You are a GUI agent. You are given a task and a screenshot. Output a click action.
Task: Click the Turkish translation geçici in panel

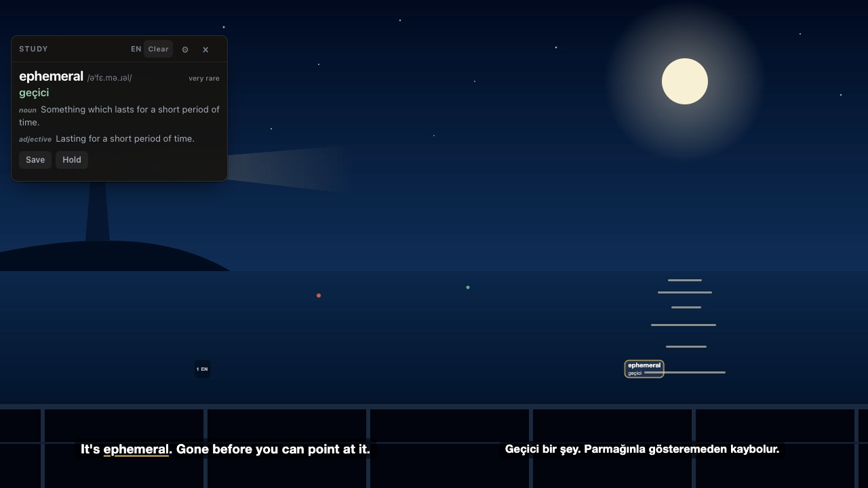[x=34, y=93]
